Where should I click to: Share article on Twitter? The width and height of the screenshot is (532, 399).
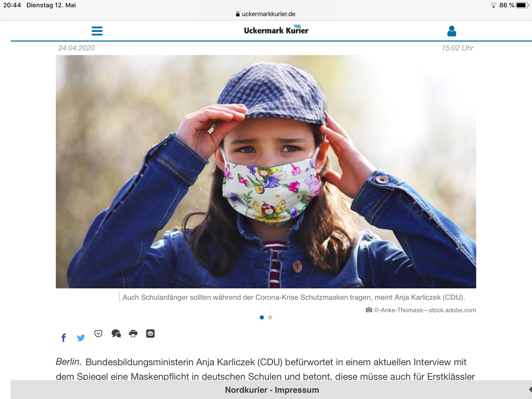tap(81, 338)
